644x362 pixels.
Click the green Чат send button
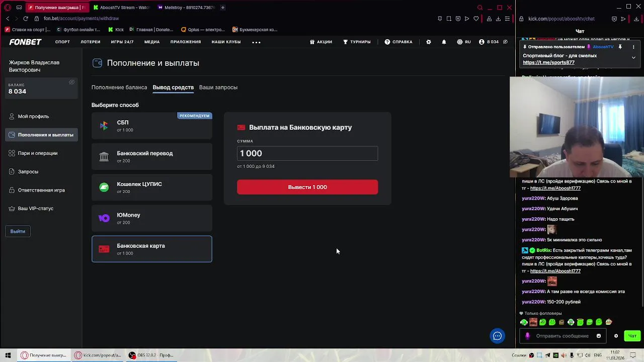click(632, 336)
